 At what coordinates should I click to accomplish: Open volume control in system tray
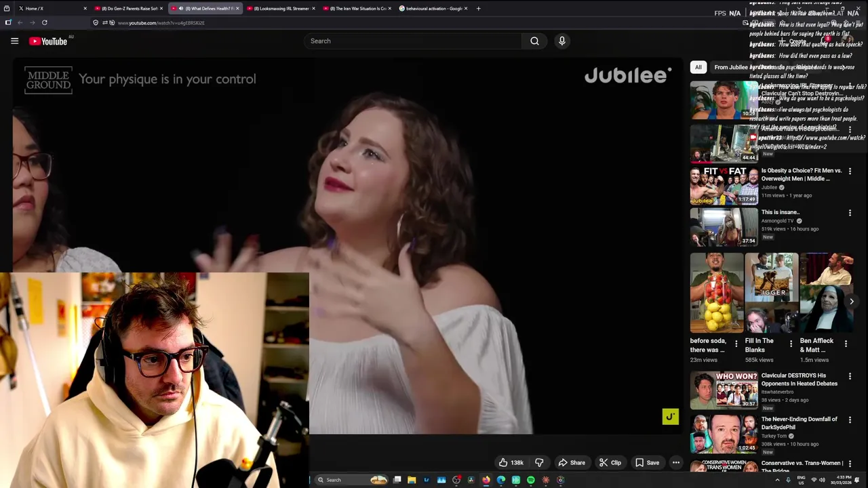click(822, 480)
